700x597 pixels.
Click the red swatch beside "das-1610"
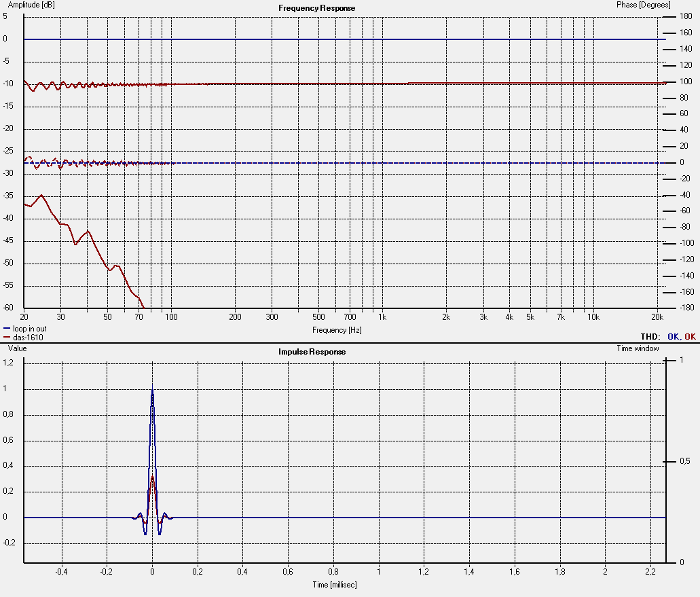coord(7,337)
